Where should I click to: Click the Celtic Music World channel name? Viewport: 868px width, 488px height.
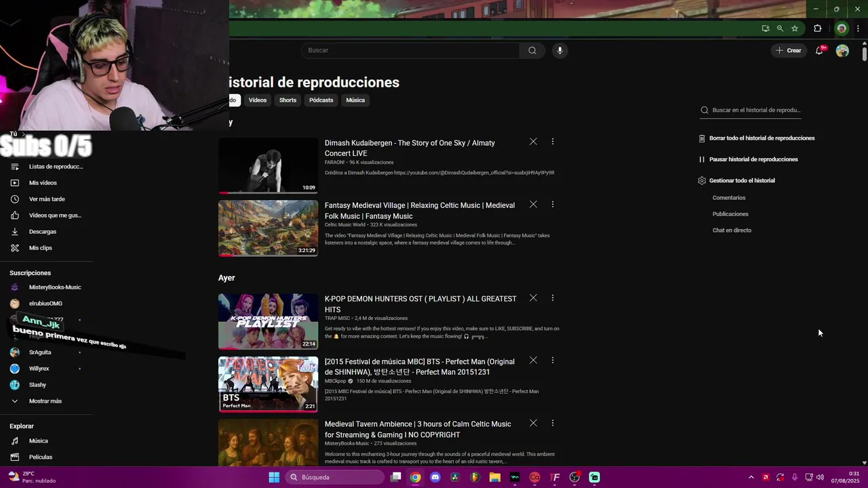344,225
